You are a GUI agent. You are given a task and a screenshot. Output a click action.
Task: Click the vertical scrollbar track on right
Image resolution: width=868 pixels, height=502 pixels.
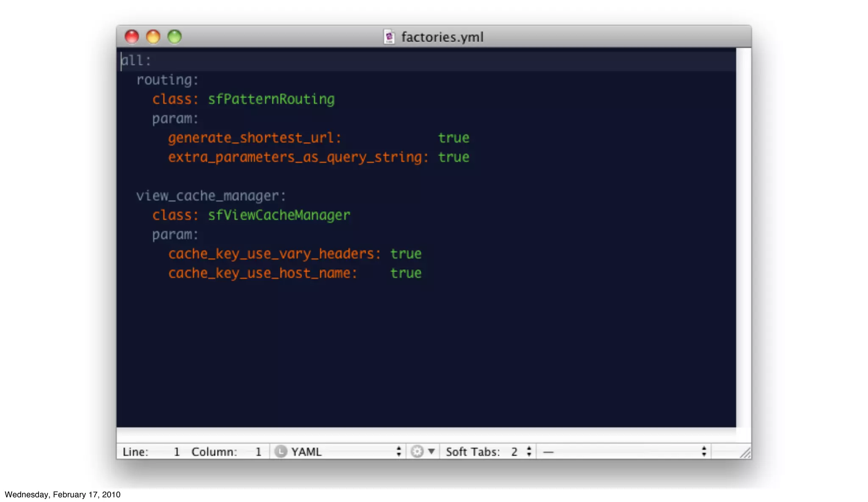[x=743, y=237]
